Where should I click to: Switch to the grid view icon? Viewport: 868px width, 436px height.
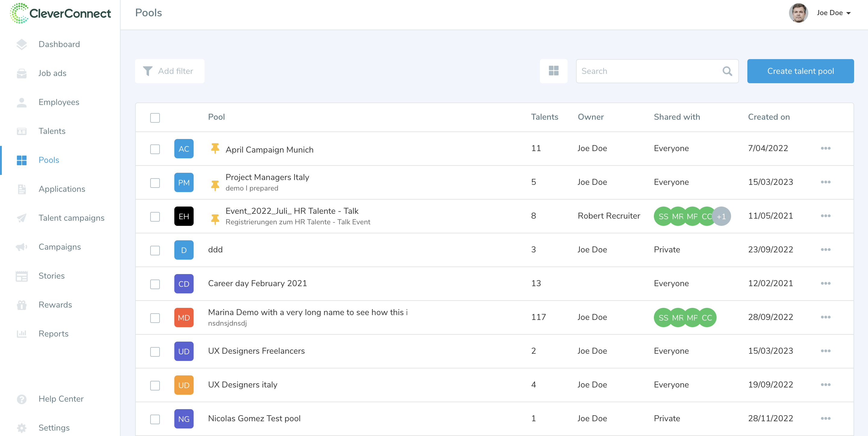click(x=553, y=71)
